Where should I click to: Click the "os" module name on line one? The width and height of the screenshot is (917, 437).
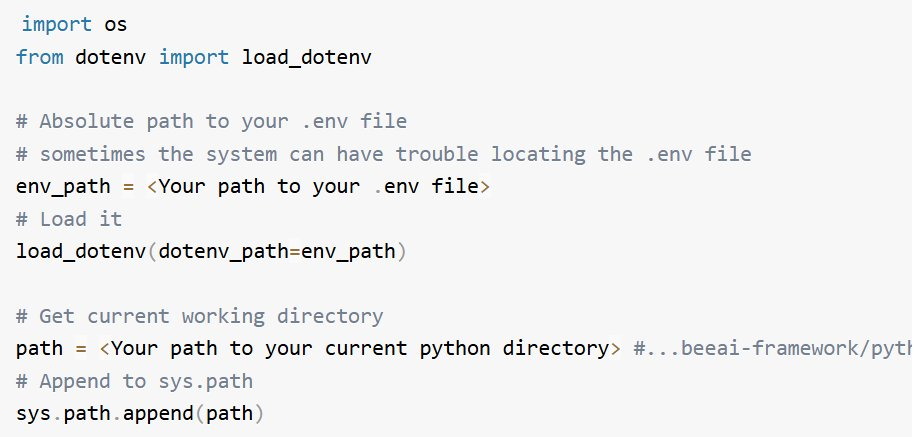pos(116,23)
